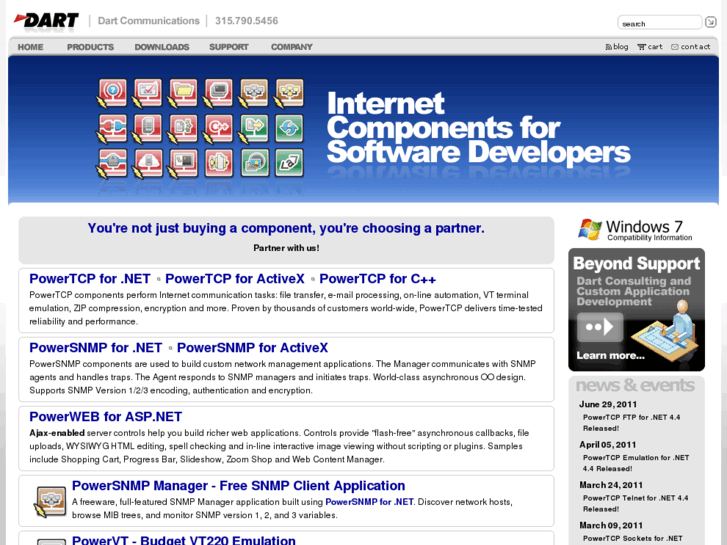
Task: Click the red padlock secure-pipe icon
Action: pyautogui.click(x=112, y=163)
